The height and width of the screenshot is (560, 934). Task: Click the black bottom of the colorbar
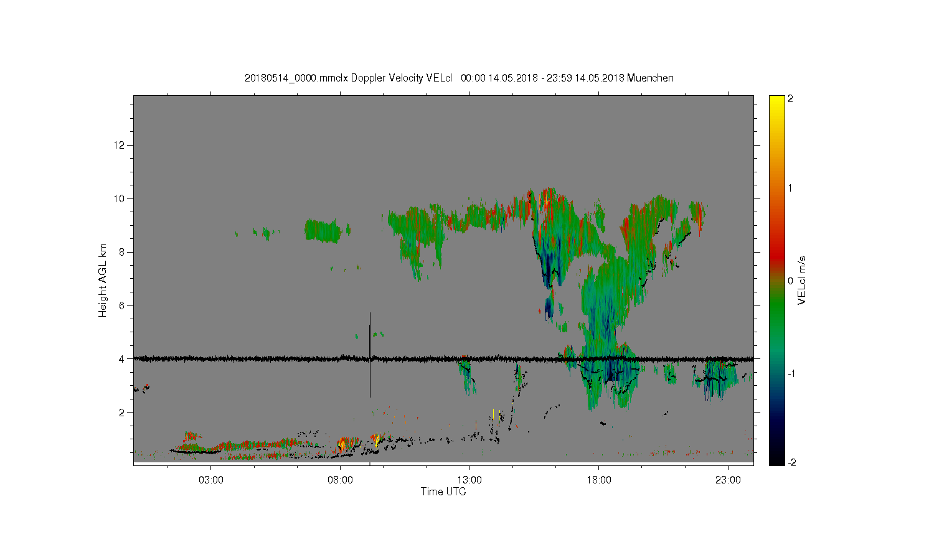776,459
